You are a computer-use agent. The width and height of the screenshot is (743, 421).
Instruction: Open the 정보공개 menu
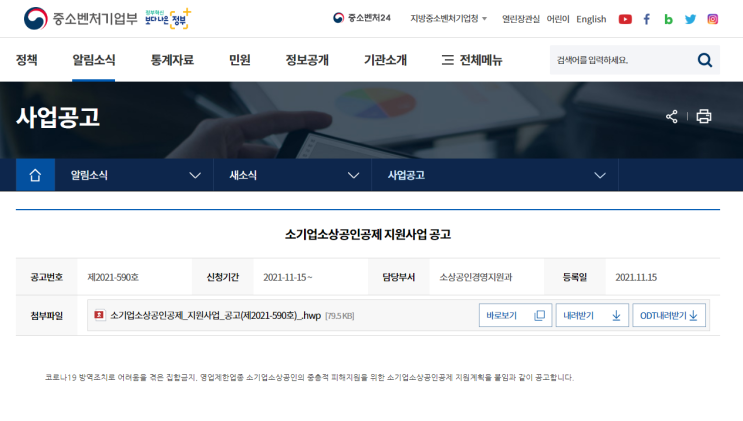(307, 60)
